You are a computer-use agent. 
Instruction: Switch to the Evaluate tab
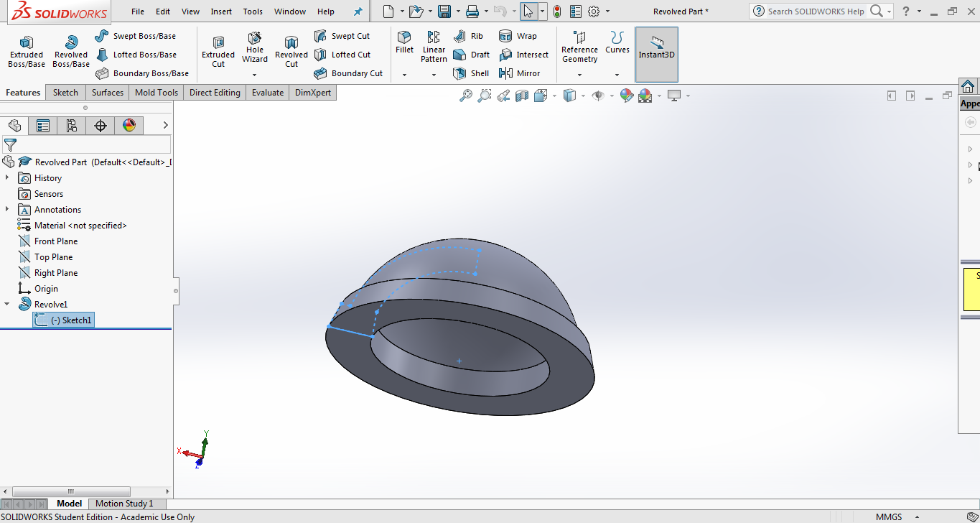coord(267,93)
